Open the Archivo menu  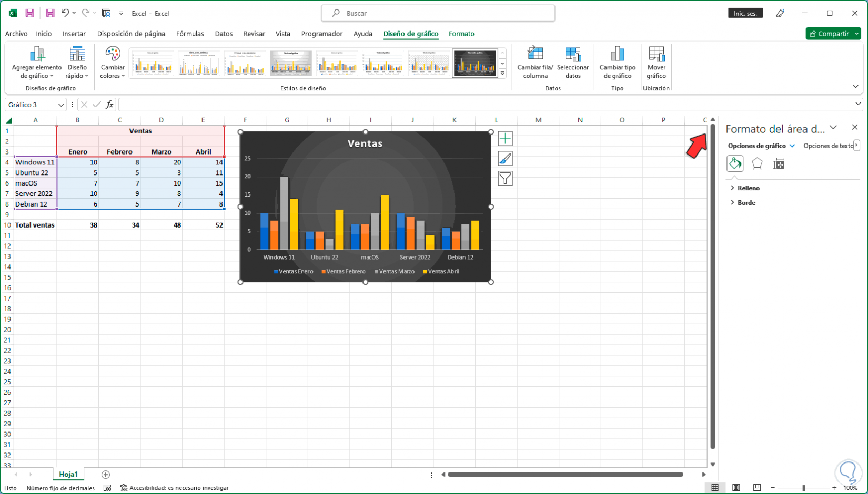pyautogui.click(x=16, y=34)
